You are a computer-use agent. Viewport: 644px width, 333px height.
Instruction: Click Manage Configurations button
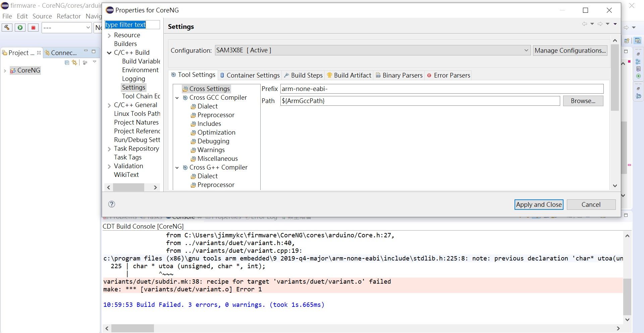pos(570,50)
